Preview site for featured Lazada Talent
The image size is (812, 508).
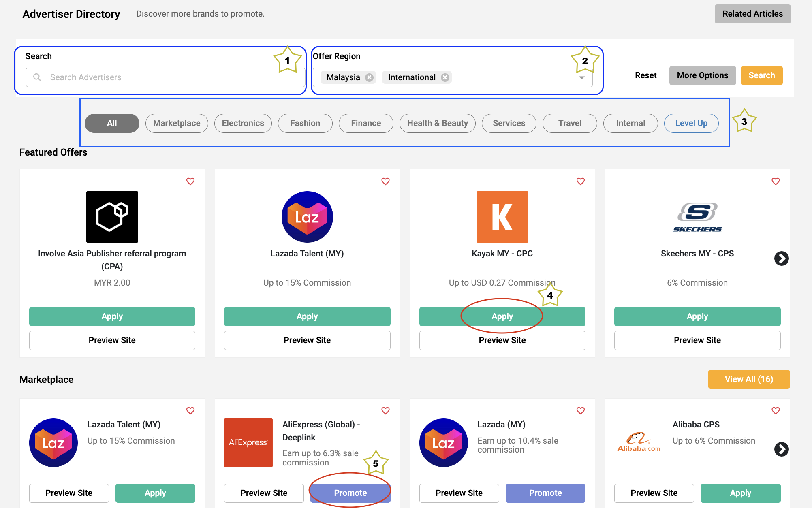coord(307,340)
